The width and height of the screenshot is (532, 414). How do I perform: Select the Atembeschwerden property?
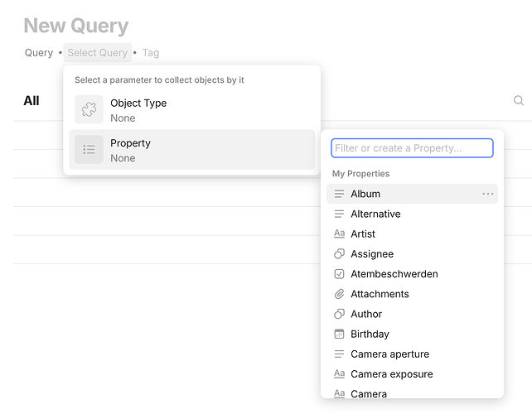pyautogui.click(x=412, y=274)
